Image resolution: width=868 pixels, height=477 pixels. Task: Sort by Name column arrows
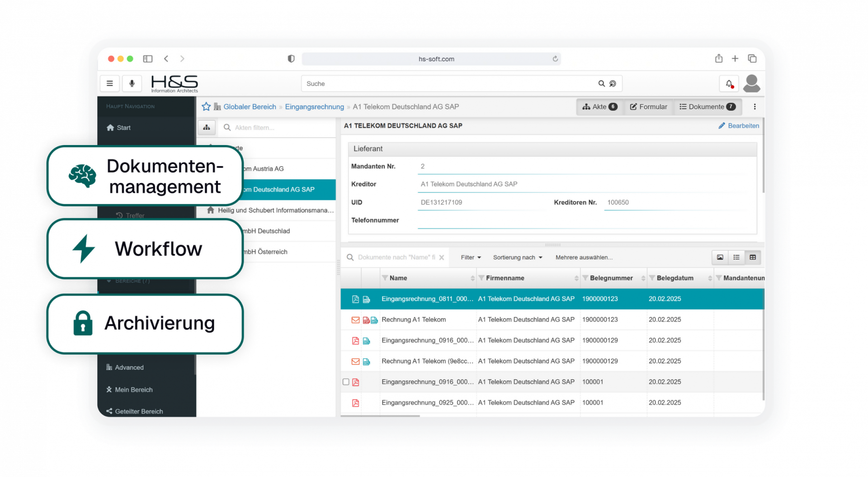point(472,278)
